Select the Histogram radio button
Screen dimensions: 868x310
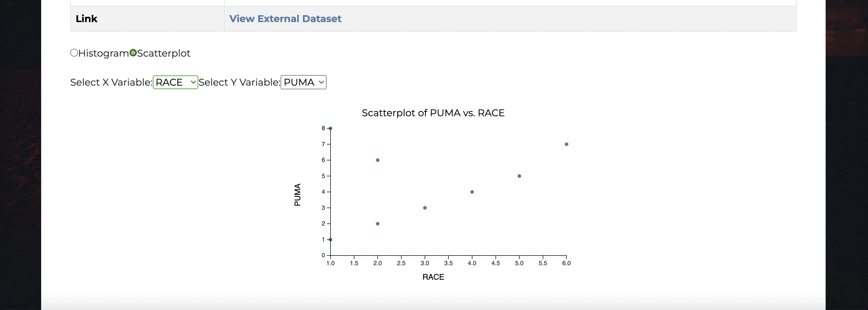(74, 53)
